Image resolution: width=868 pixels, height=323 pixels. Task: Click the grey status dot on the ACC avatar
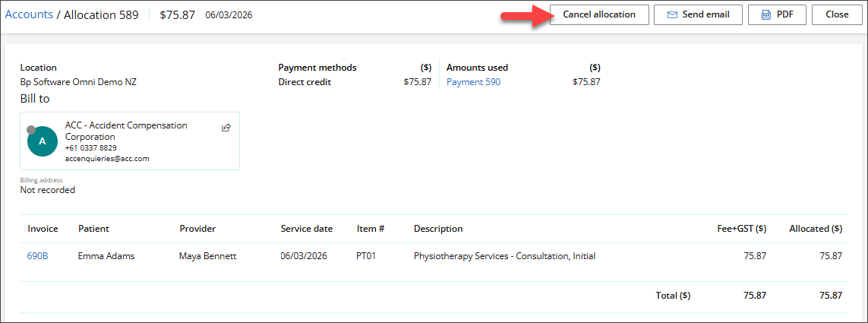point(31,130)
